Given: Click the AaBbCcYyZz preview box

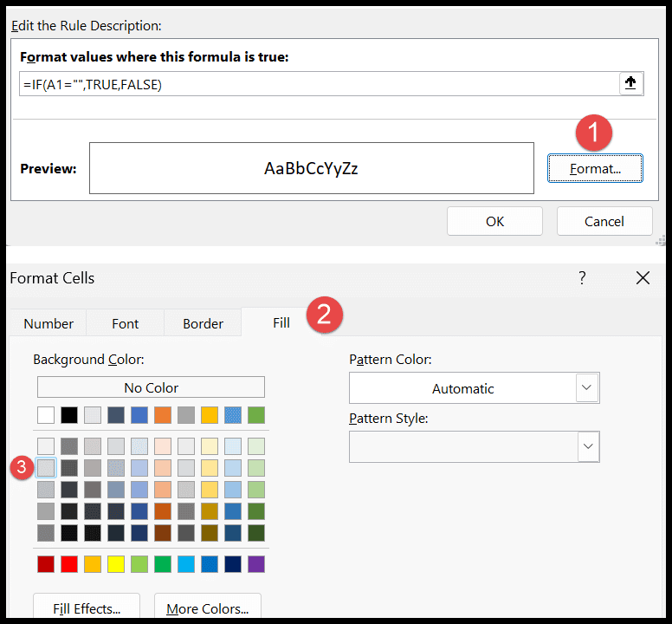Looking at the screenshot, I should 312,168.
